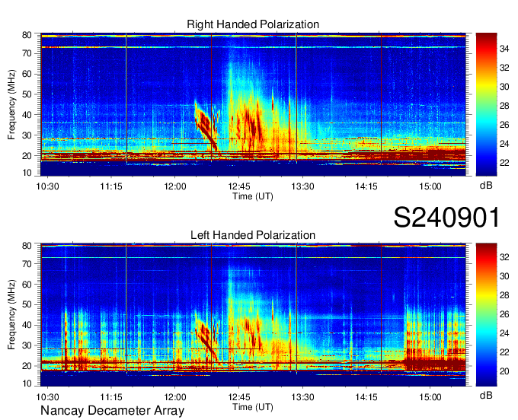This screenshot has height=420, width=518.
Task: Click the 15:00 time tick on Left Handed plot
Action: coord(430,397)
